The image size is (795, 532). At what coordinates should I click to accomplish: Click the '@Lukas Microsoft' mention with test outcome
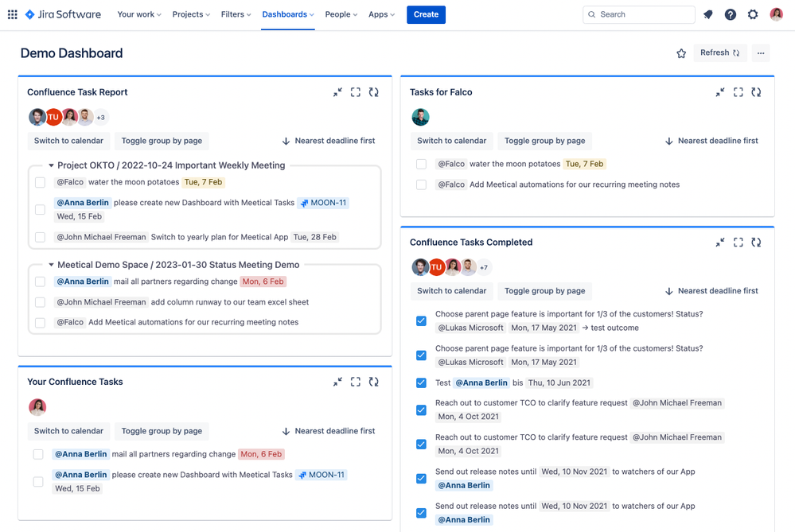tap(470, 328)
